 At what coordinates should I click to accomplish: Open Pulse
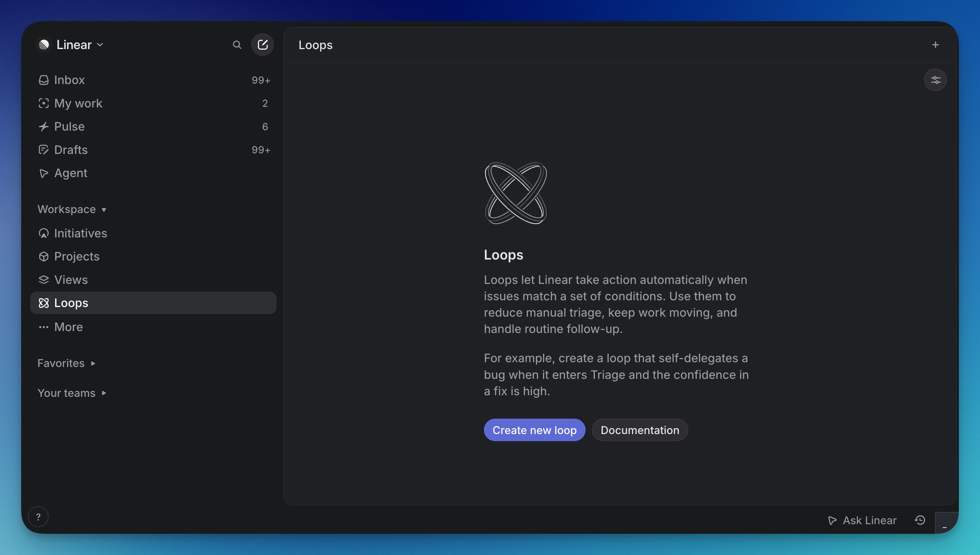click(x=153, y=126)
